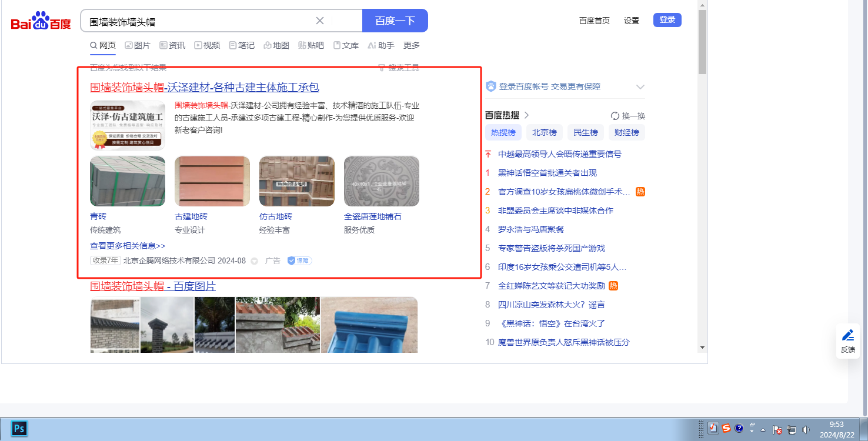Viewport: 868px width, 441px height.
Task: Click the 热 badge on the 官方调查10岁女孩 row
Action: pyautogui.click(x=640, y=192)
